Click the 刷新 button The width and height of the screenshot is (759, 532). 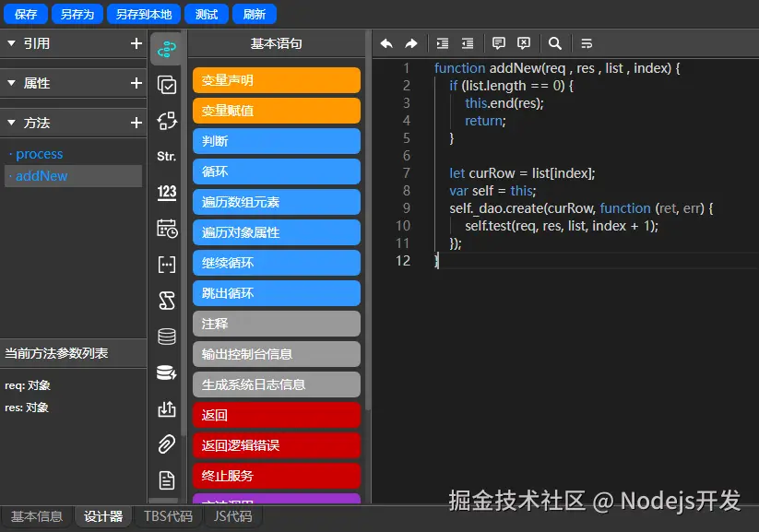pos(254,13)
